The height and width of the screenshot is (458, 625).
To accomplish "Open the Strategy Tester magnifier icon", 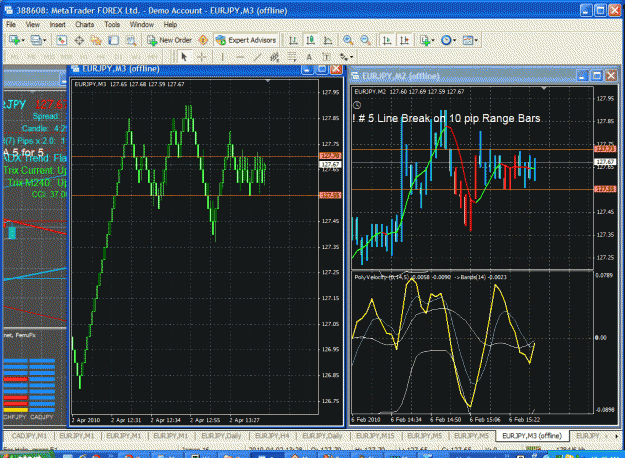I will pyautogui.click(x=131, y=40).
